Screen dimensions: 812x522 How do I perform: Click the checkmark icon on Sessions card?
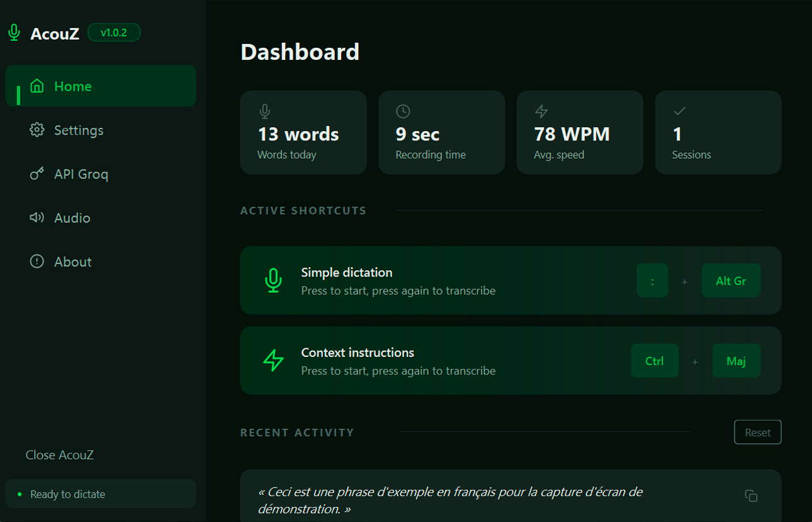pos(679,110)
